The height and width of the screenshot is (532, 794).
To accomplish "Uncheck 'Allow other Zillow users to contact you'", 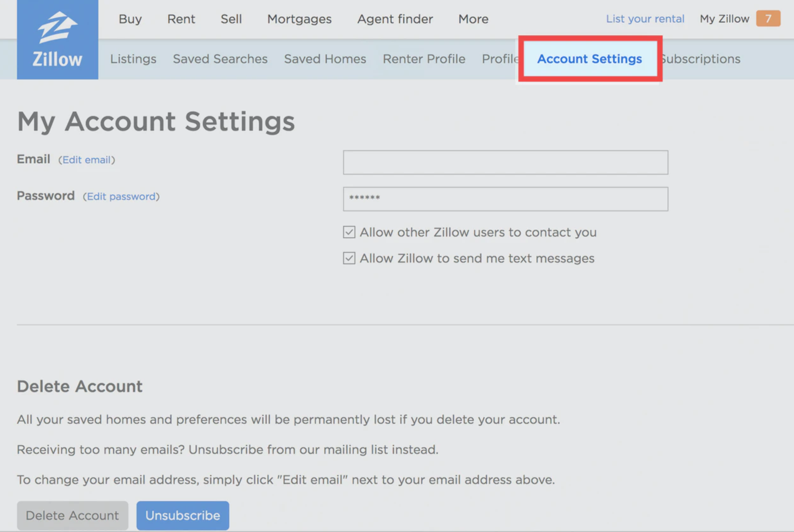I will (348, 232).
